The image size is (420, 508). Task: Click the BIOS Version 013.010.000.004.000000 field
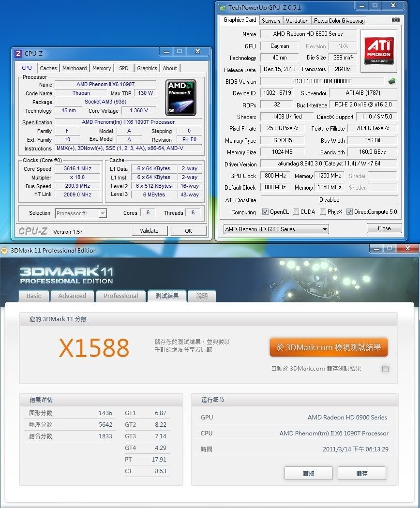322,81
